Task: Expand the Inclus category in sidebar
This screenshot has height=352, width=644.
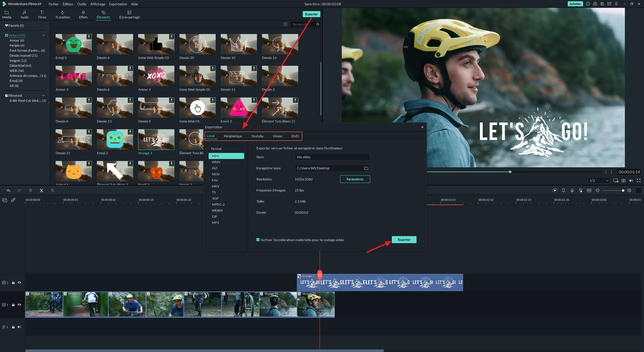Action: point(43,35)
